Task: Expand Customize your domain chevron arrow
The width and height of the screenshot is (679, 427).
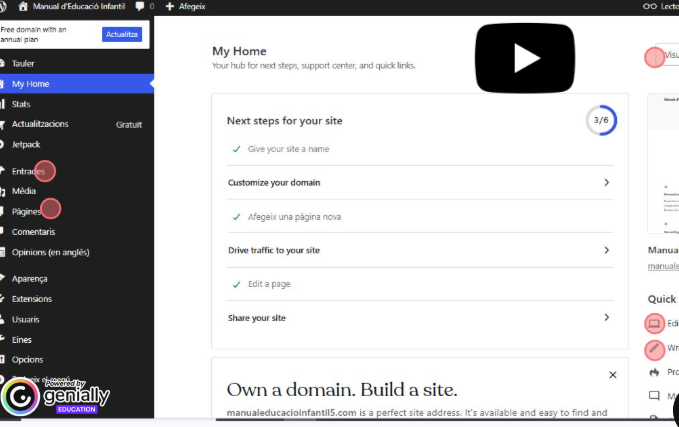Action: tap(606, 182)
